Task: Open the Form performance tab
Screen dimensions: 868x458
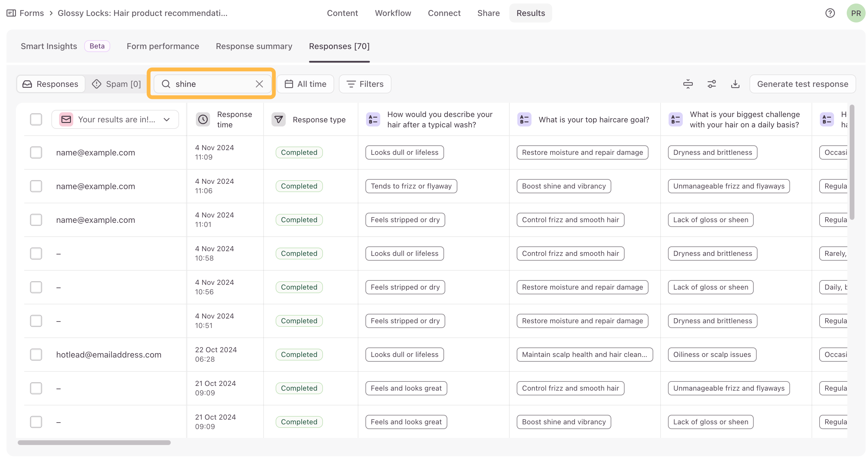Action: click(163, 46)
